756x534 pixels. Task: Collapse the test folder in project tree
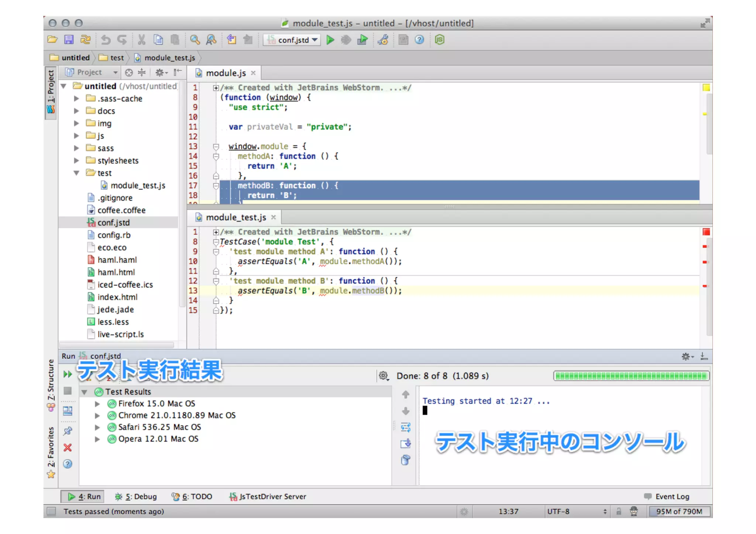click(76, 173)
